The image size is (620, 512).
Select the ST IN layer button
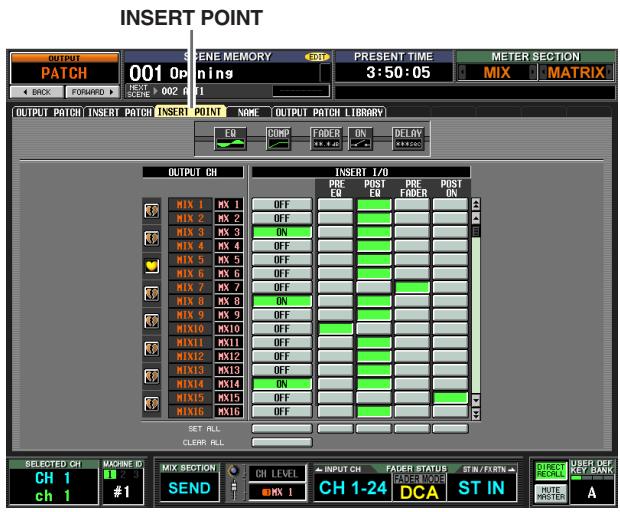tap(481, 488)
